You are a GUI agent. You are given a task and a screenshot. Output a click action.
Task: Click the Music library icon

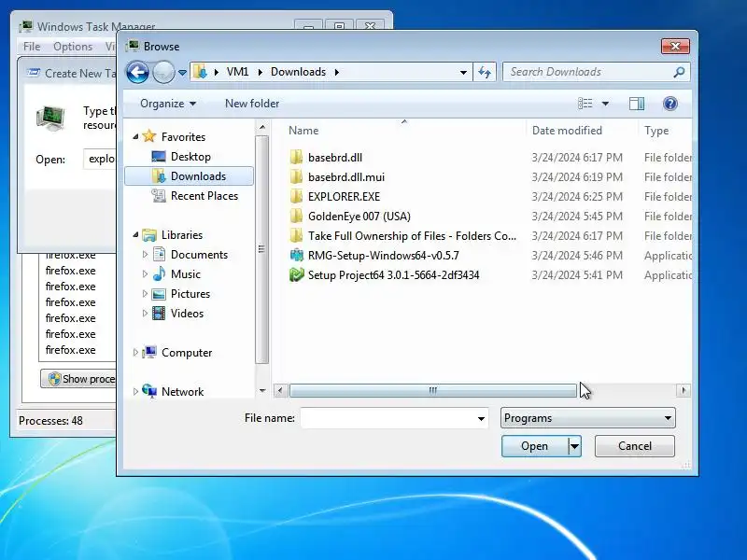click(159, 273)
